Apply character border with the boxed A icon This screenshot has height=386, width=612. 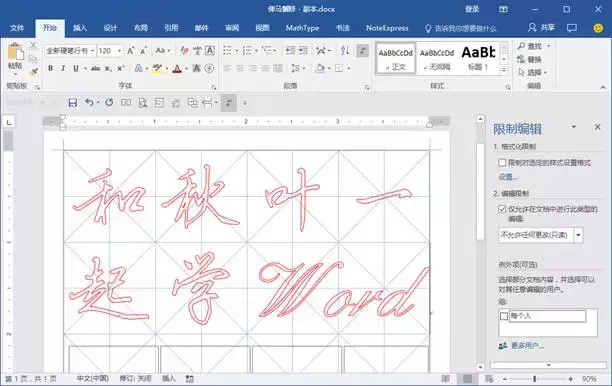[210, 51]
